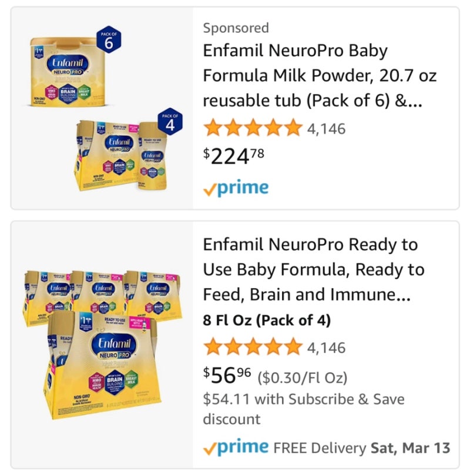Image resolution: width=470 pixels, height=476 pixels.
Task: Click the Prime logo on the sponsored listing
Action: tap(236, 188)
